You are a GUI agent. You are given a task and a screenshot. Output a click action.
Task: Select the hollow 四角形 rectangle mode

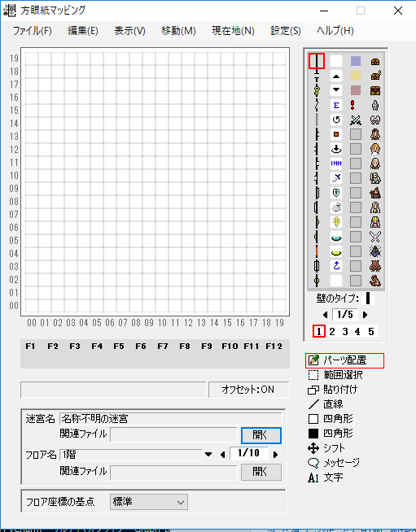[331, 419]
